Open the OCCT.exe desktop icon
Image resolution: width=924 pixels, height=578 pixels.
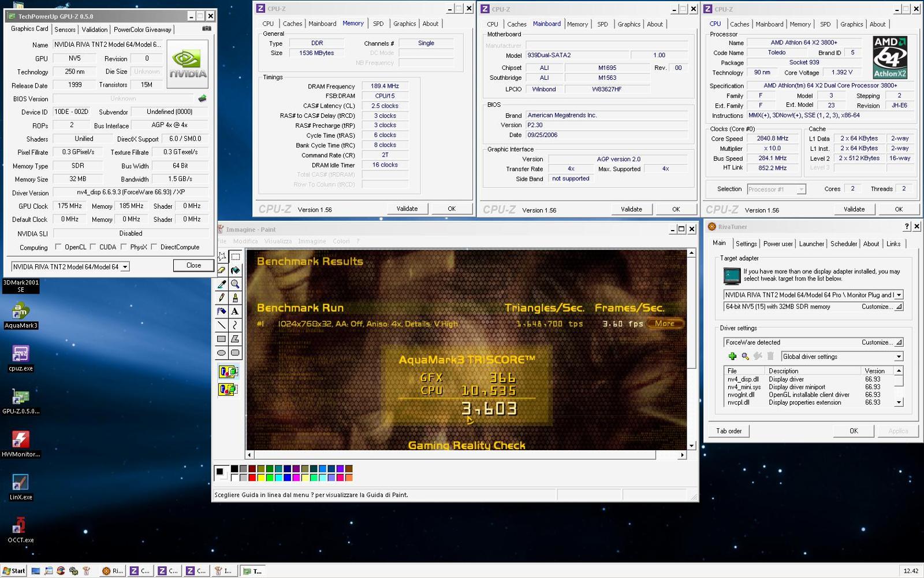point(21,530)
